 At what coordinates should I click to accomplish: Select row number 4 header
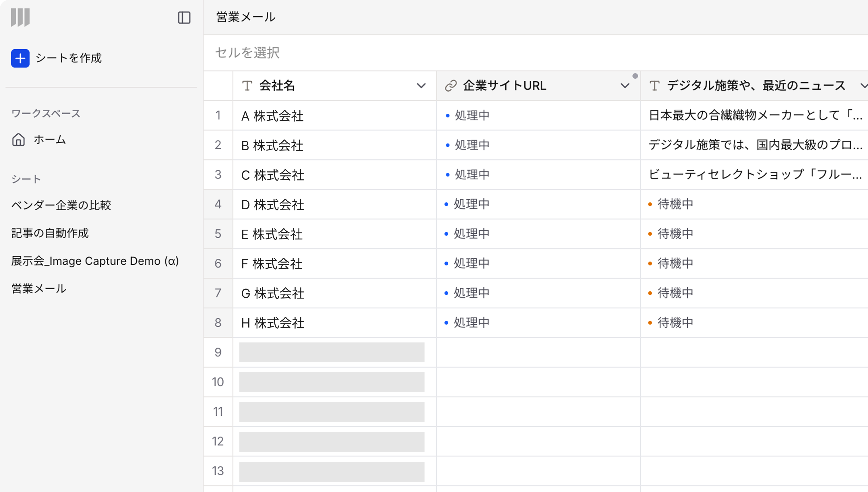(x=218, y=204)
